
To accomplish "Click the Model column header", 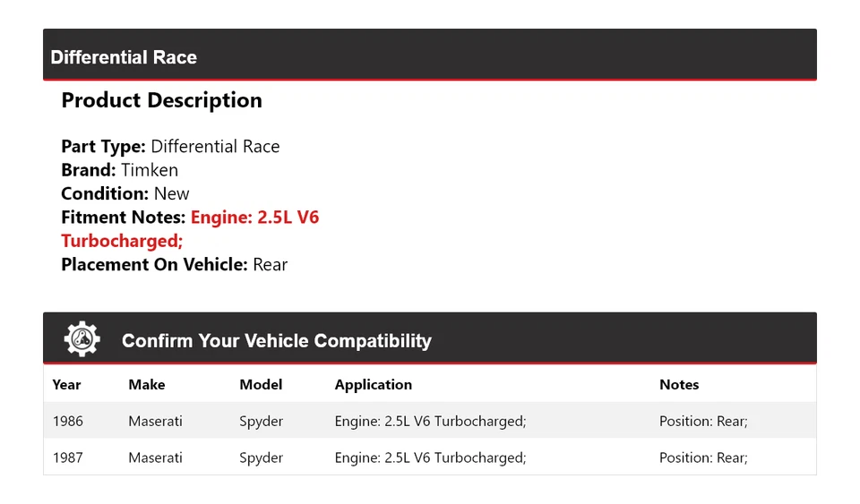I will [261, 385].
